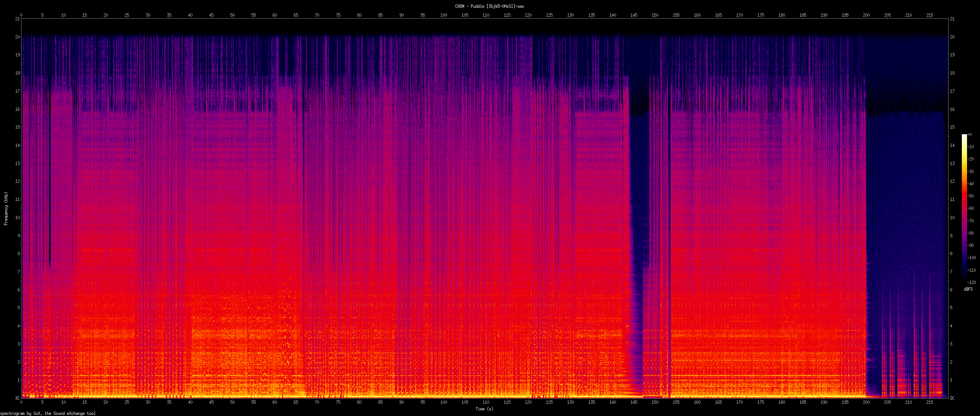The width and height of the screenshot is (980, 416).
Task: Click the 200 second mark on the bottom time axis
Action: point(866,402)
